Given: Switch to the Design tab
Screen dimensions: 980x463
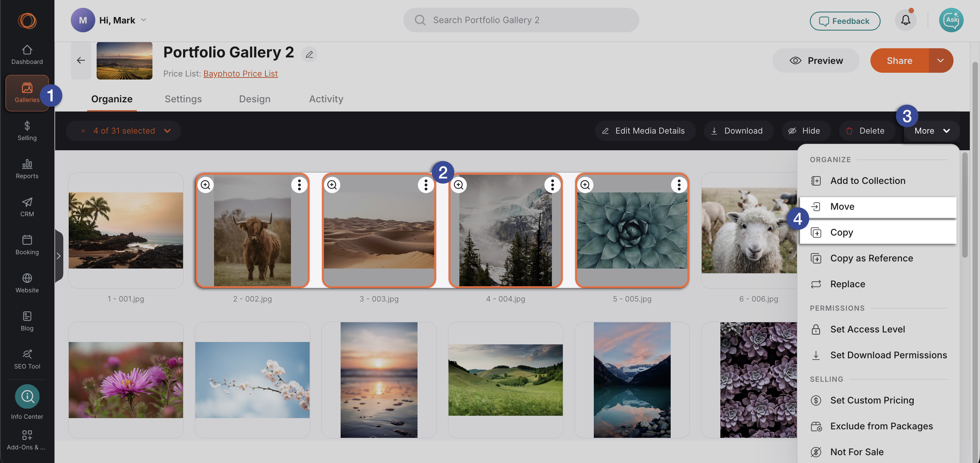Looking at the screenshot, I should 255,99.
